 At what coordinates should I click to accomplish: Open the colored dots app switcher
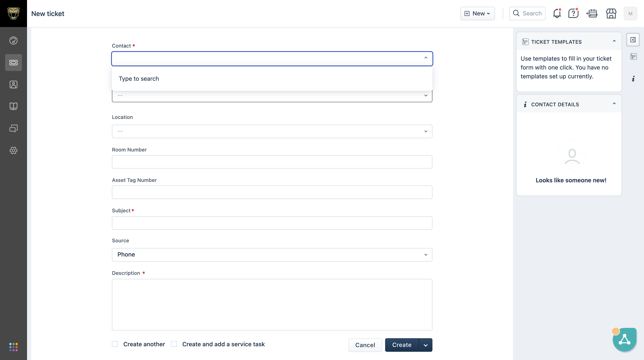13,347
